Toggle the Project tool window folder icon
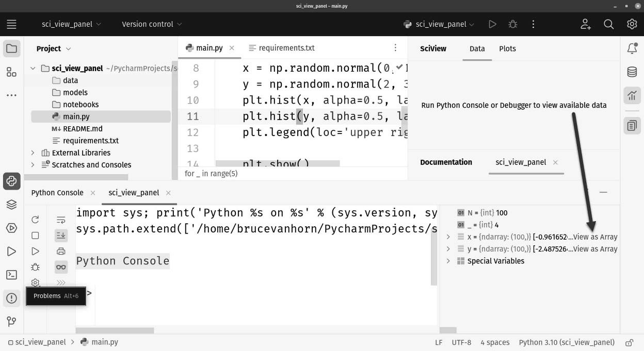The width and height of the screenshot is (644, 351). click(11, 49)
